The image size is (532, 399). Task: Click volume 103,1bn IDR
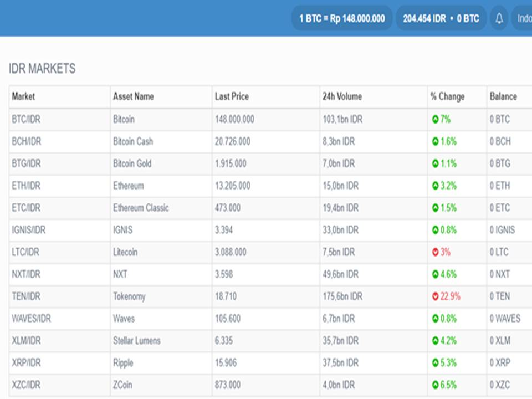(x=342, y=120)
